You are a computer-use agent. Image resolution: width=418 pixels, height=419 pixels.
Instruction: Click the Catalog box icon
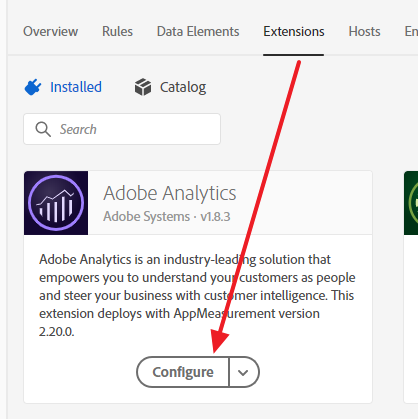tap(143, 87)
